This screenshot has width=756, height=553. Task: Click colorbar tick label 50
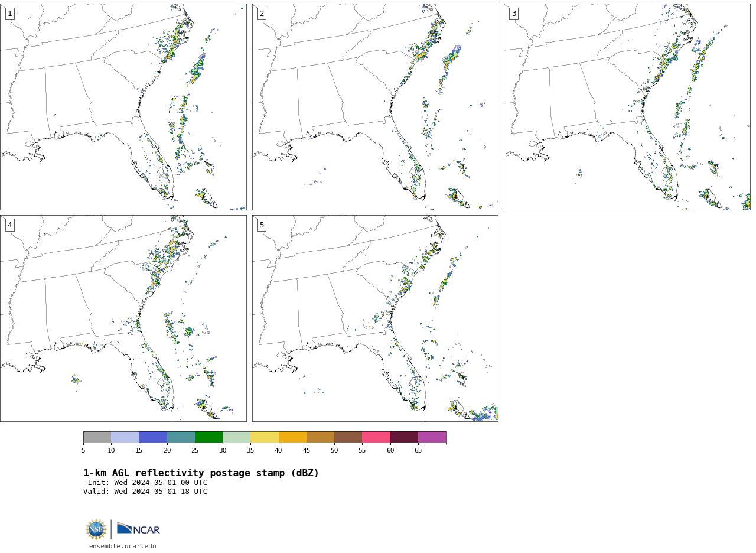[334, 451]
